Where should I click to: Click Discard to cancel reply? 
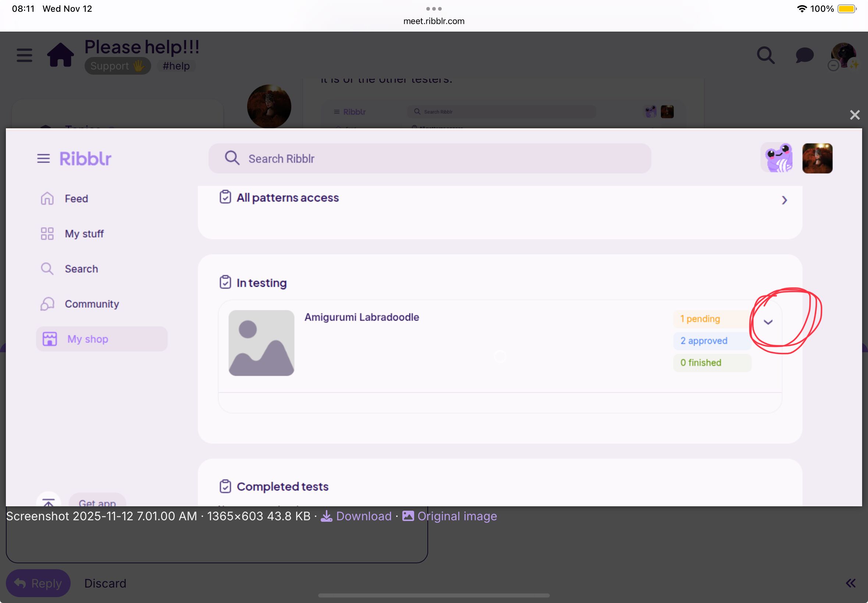[x=105, y=583]
